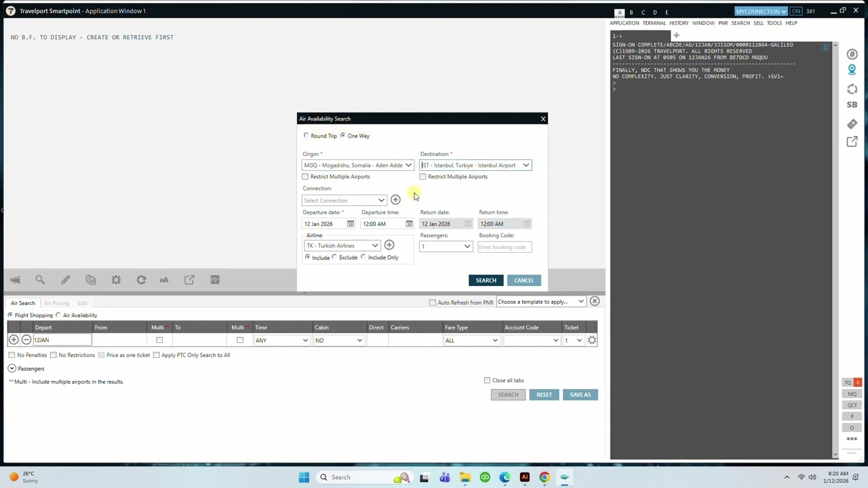Image resolution: width=868 pixels, height=488 pixels.
Task: Enable Apply PTC Only Search to All
Action: (x=157, y=355)
